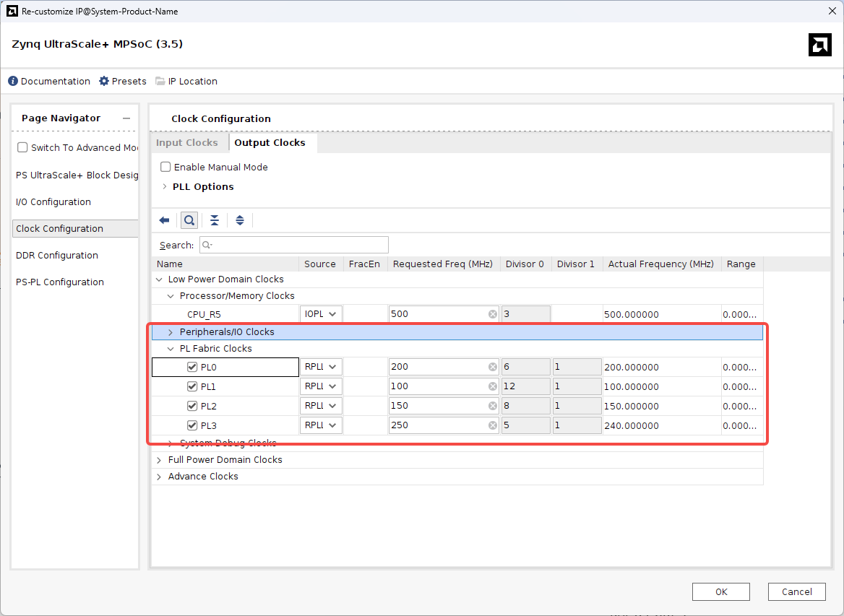844x616 pixels.
Task: Click the Expand All toolbar icon
Action: [x=240, y=220]
